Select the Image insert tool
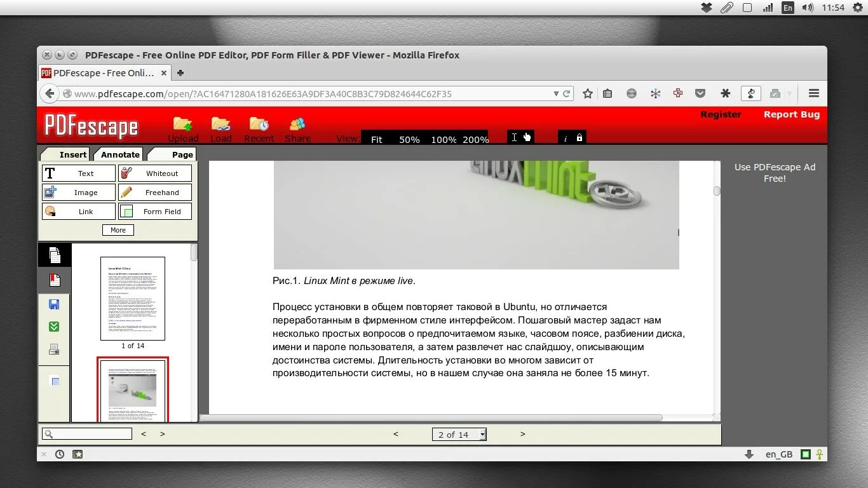868x488 pixels. 79,193
